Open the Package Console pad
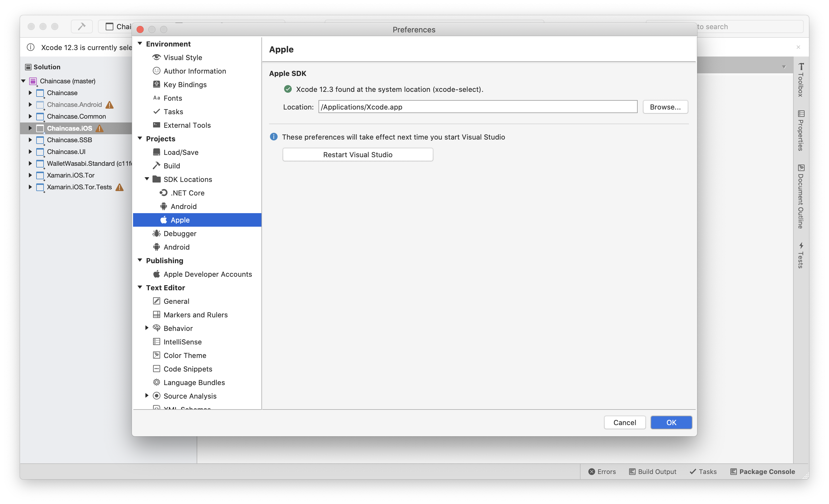The height and width of the screenshot is (504, 829). tap(762, 471)
